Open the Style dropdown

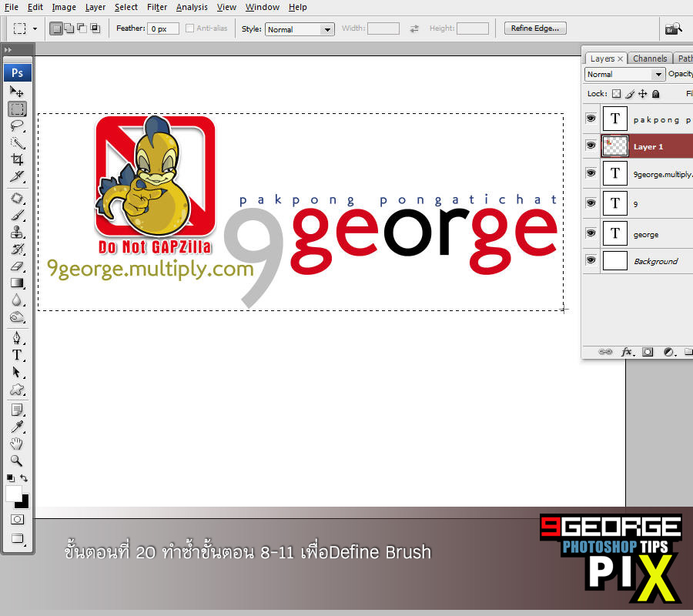pos(300,29)
